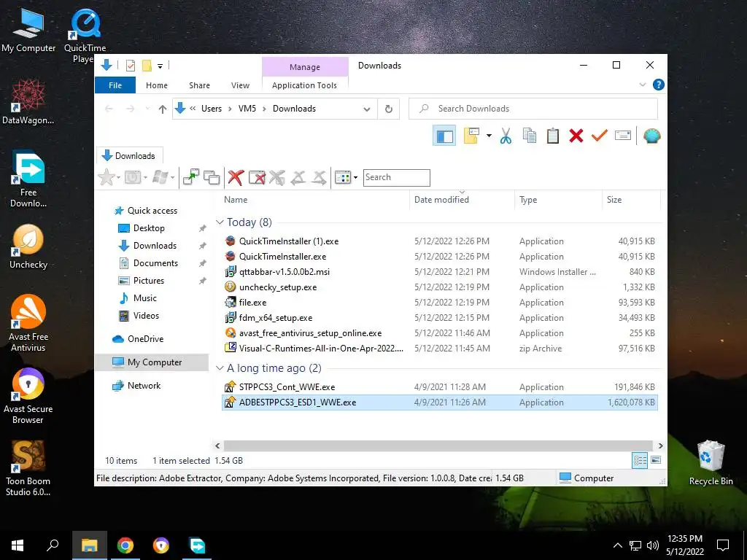Switch to large icons view button
The height and width of the screenshot is (560, 747).
[656, 460]
